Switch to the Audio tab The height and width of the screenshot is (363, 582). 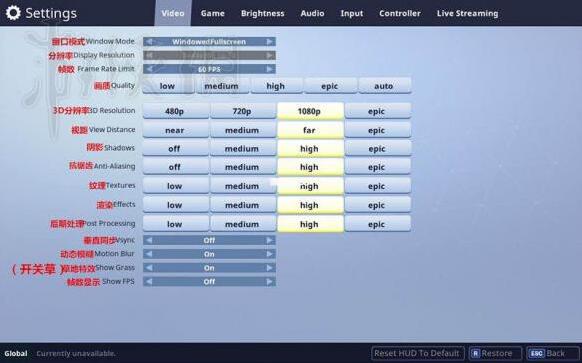pos(312,13)
